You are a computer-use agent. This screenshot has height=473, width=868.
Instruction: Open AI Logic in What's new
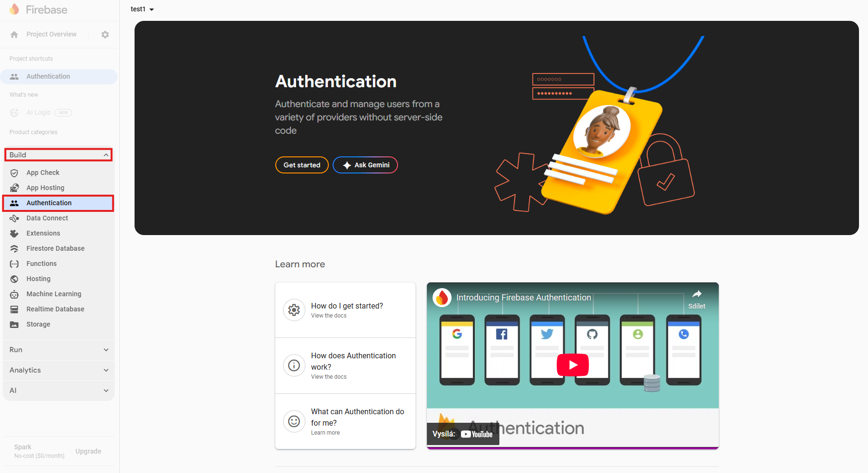pos(38,112)
